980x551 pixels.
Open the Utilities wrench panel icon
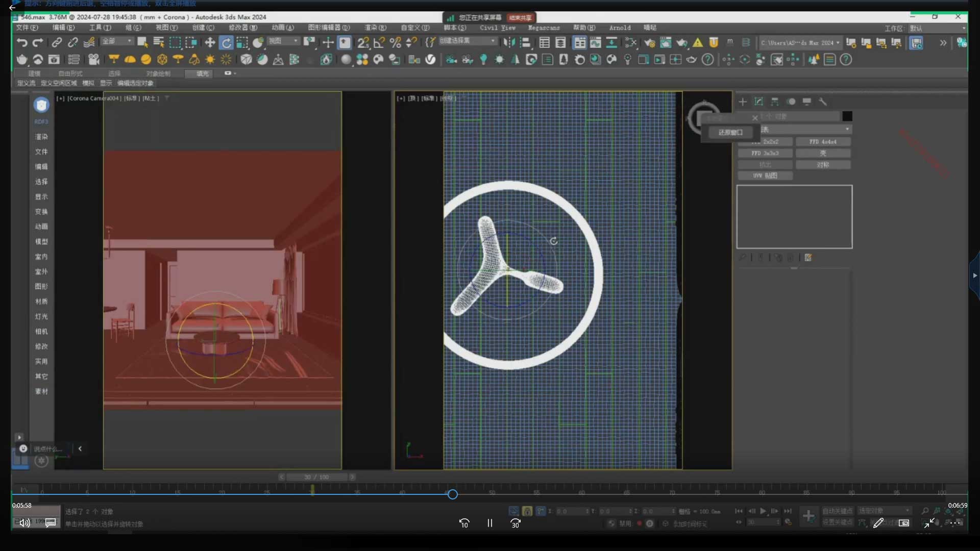click(x=823, y=102)
